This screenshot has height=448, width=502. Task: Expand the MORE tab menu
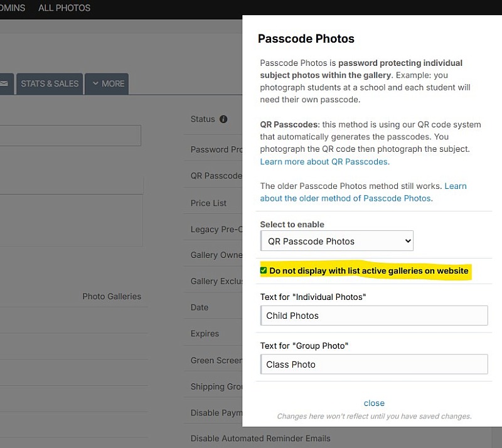[x=107, y=84]
